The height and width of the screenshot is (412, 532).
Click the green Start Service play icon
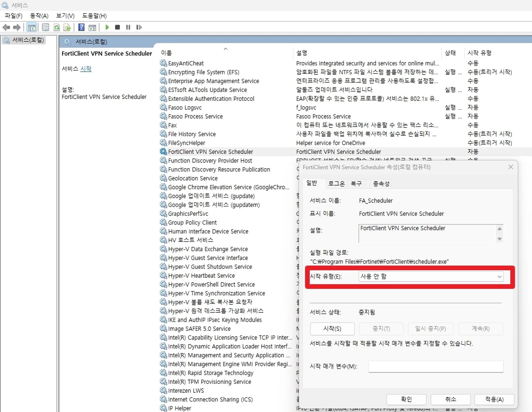[x=107, y=27]
